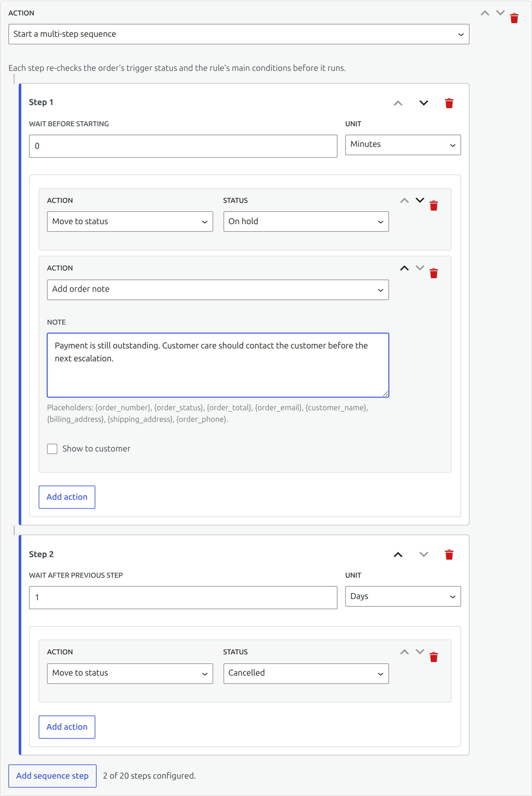Move Add order note action down

pos(420,268)
